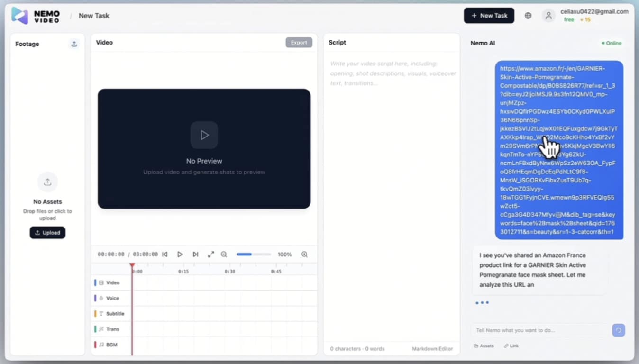
Task: Open the globe language icon in the top bar
Action: point(528,15)
